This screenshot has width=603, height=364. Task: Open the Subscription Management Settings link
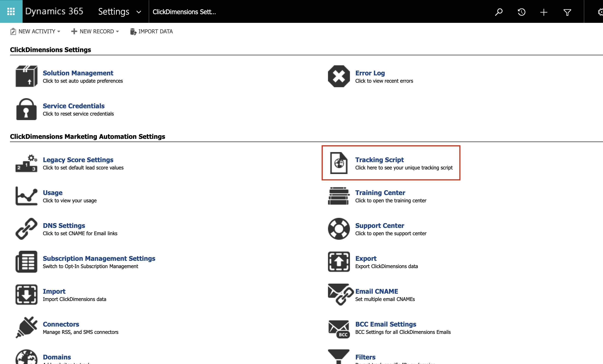tap(99, 258)
